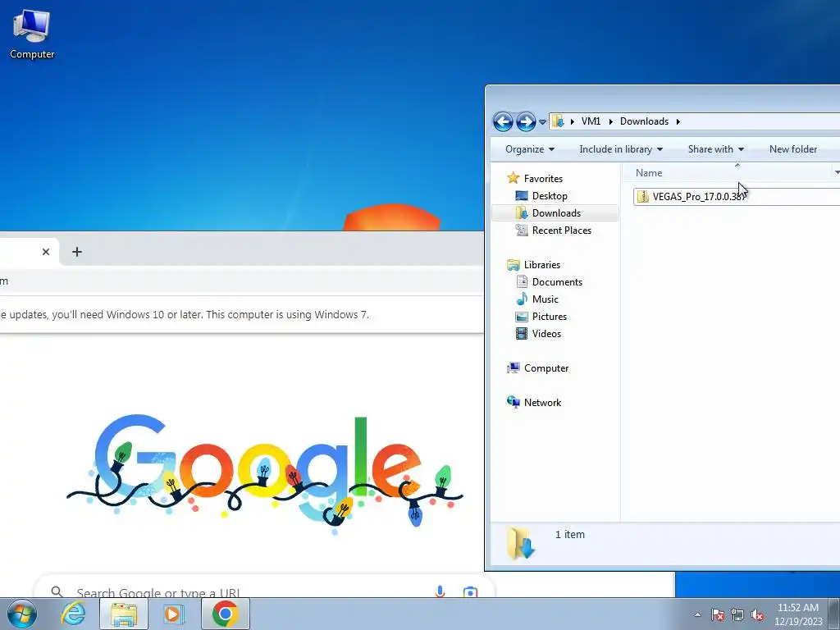Open the Windows Start menu
This screenshot has height=630, width=840.
[x=21, y=614]
